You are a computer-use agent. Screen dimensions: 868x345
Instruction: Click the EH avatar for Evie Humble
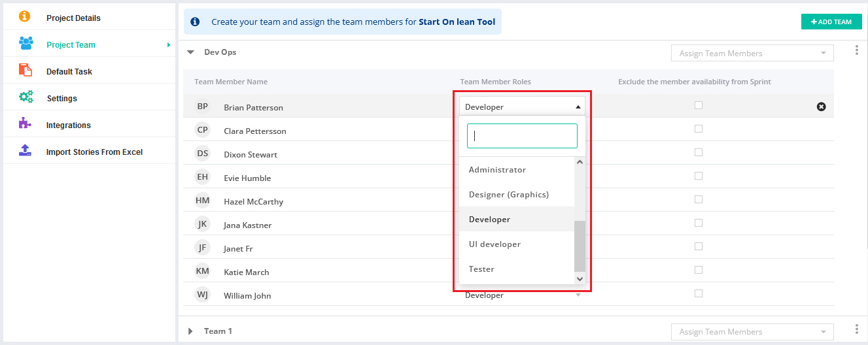click(x=203, y=177)
